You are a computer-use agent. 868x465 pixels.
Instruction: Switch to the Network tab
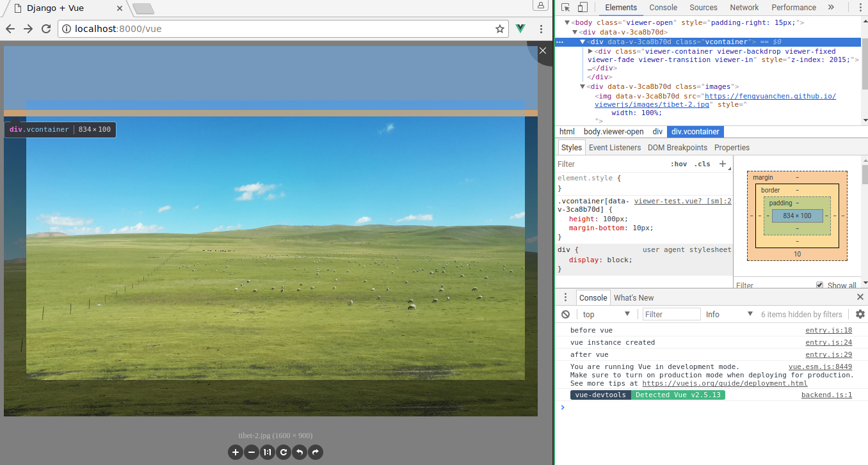coord(744,7)
